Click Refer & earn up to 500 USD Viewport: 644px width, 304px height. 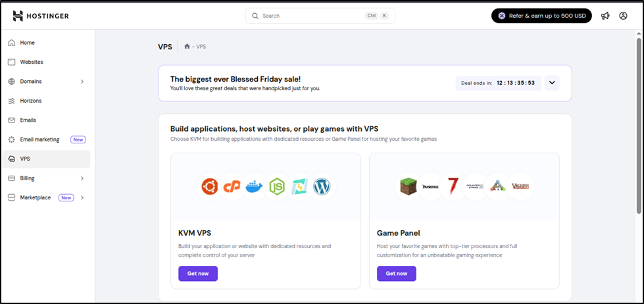click(x=541, y=16)
